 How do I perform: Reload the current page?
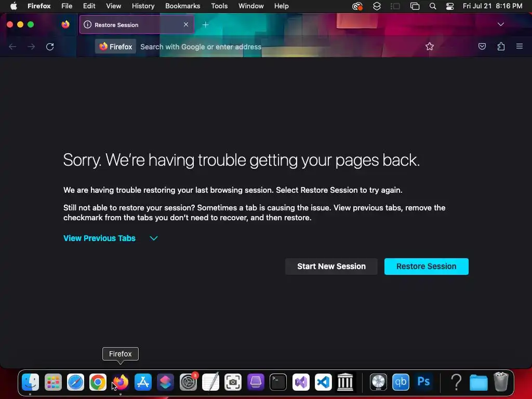tap(50, 46)
